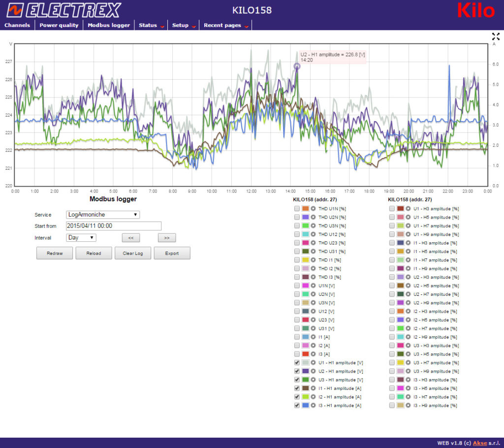Click gear icon for U1 - H3 amplitude
Image resolution: width=504 pixels, height=448 pixels.
point(408,209)
